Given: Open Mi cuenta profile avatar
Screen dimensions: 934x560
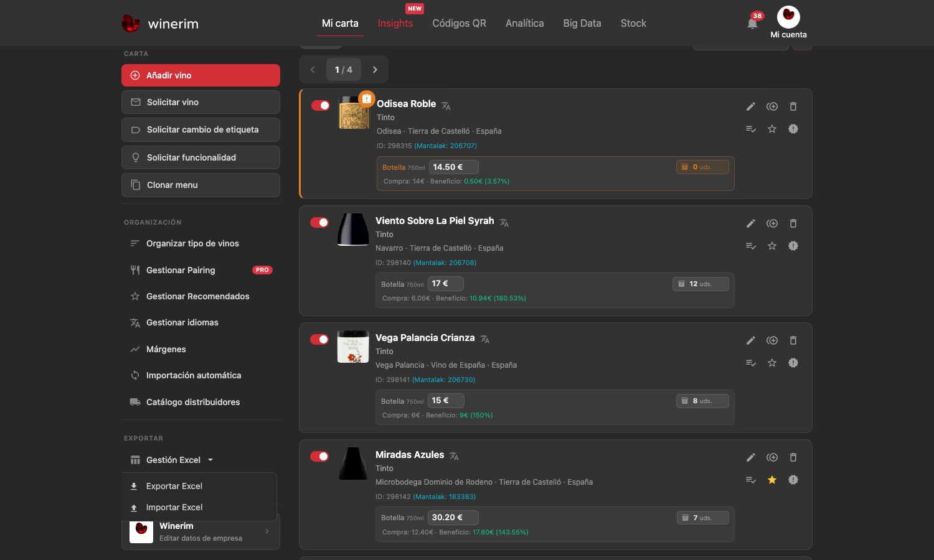Looking at the screenshot, I should pyautogui.click(x=788, y=17).
